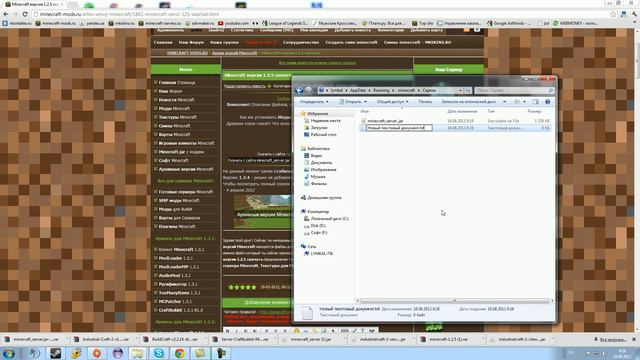Screen dimensions: 640x360
Task: Click the file rename text box in Explorer
Action: [399, 128]
